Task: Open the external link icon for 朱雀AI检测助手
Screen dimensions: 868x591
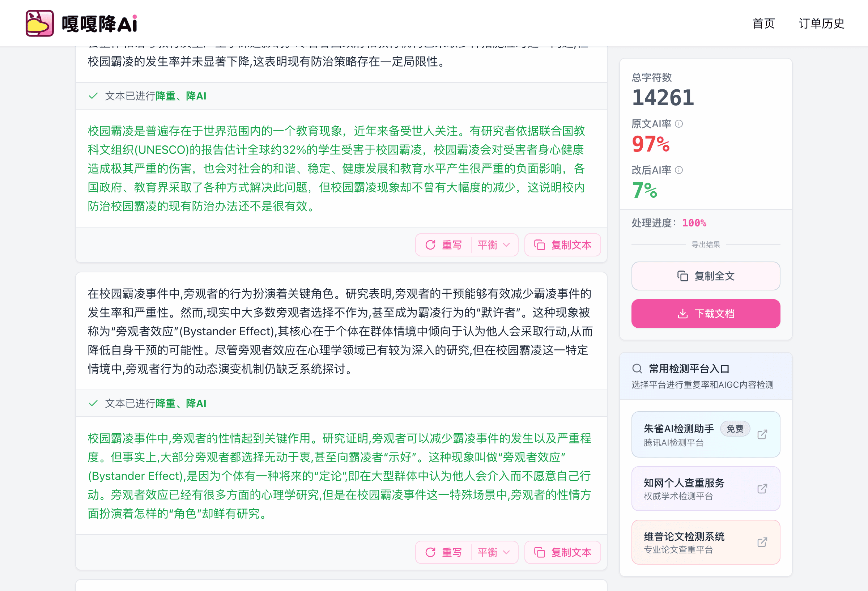Action: click(x=762, y=434)
